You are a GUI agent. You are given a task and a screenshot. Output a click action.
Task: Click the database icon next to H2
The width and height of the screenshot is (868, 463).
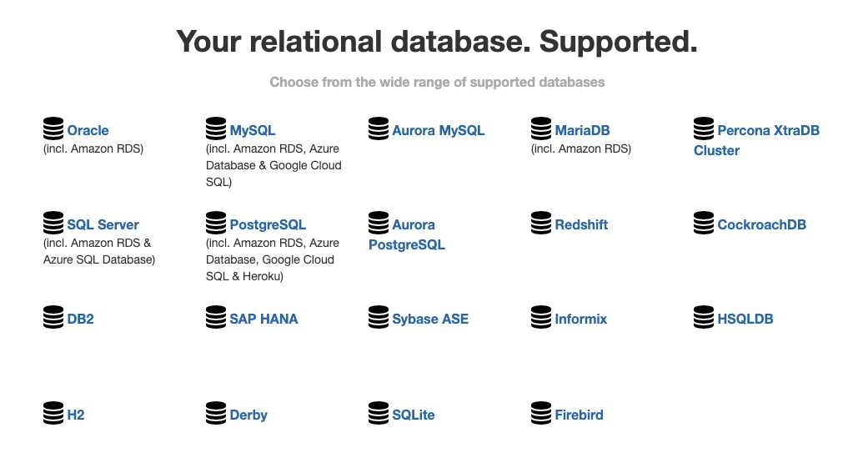pos(53,413)
